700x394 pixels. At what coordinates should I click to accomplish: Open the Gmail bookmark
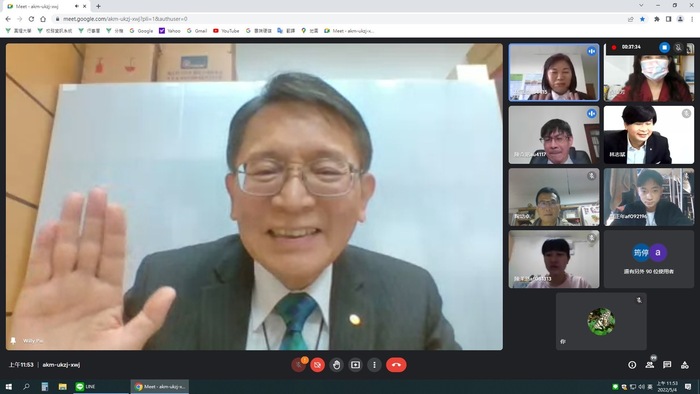pyautogui.click(x=197, y=31)
